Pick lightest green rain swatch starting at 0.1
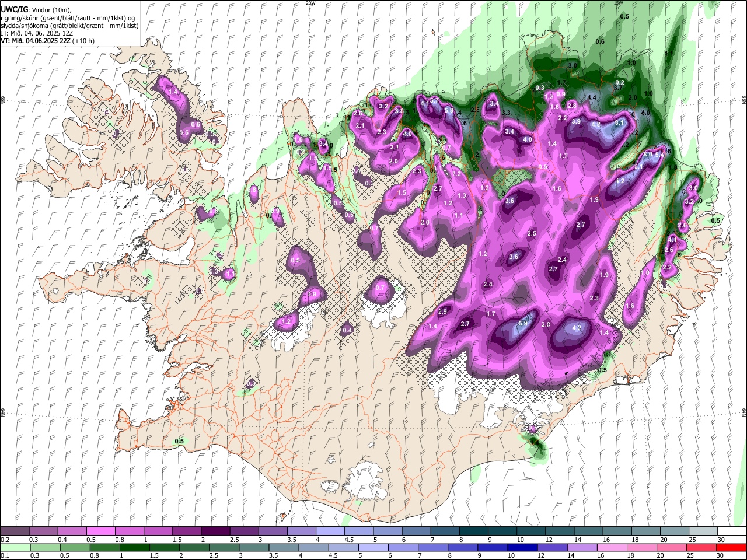This screenshot has height=560, width=747. pos(15,547)
